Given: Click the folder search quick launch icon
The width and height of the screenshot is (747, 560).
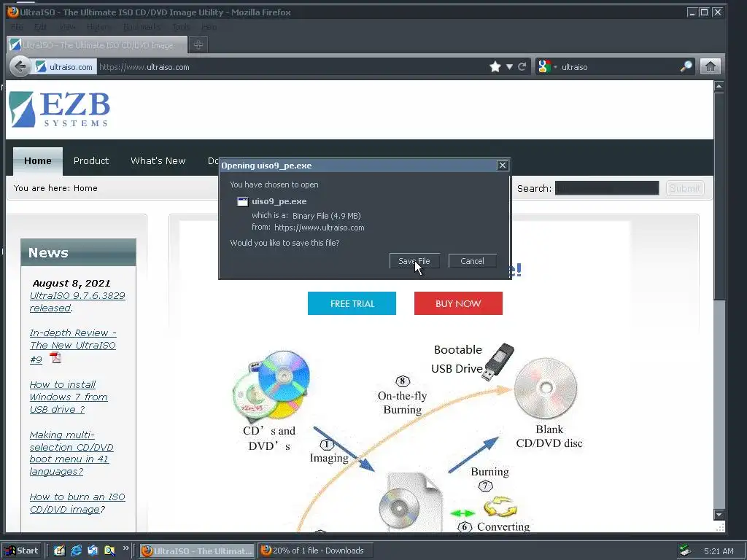Looking at the screenshot, I should coord(109,551).
